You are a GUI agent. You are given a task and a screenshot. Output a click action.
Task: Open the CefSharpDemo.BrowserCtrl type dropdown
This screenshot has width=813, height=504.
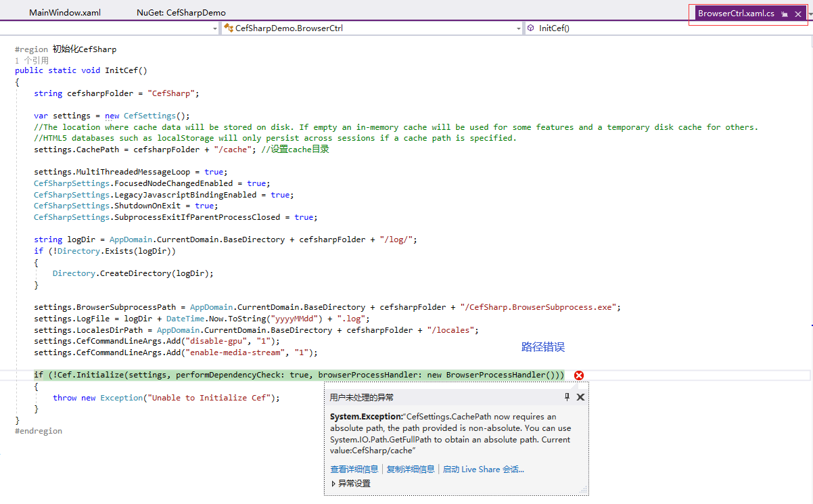[373, 28]
